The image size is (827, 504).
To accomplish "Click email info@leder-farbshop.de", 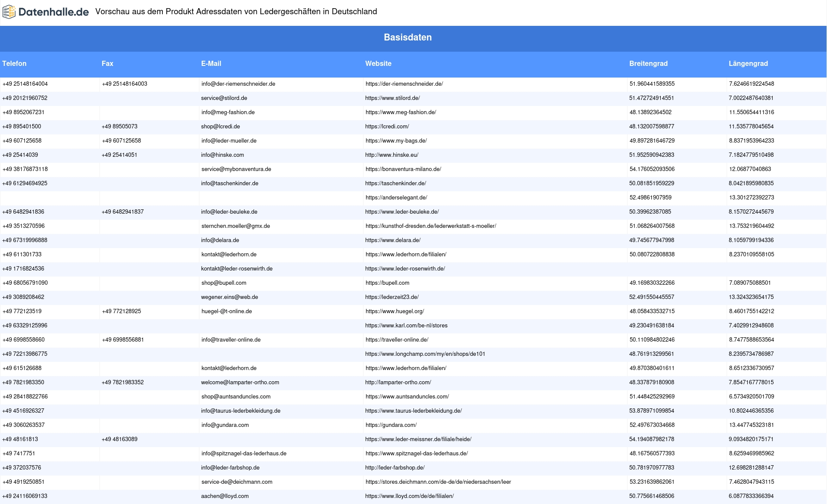I will 230,468.
